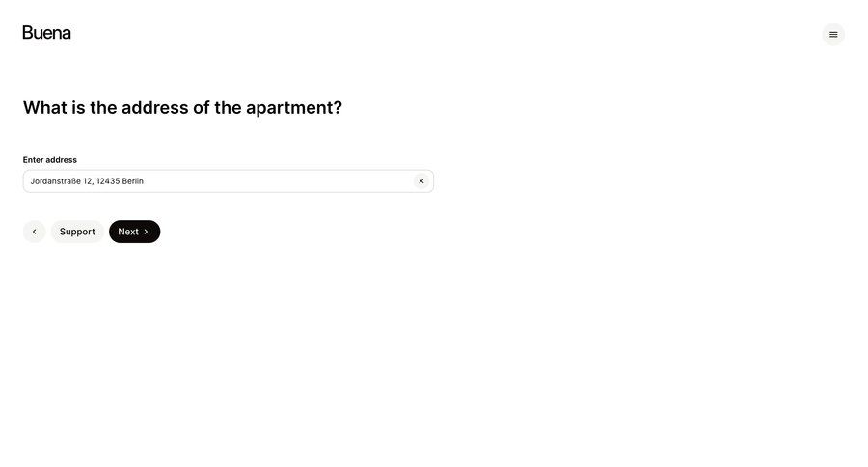This screenshot has height=467, width=868.
Task: Click empty space in address box
Action: (277, 181)
